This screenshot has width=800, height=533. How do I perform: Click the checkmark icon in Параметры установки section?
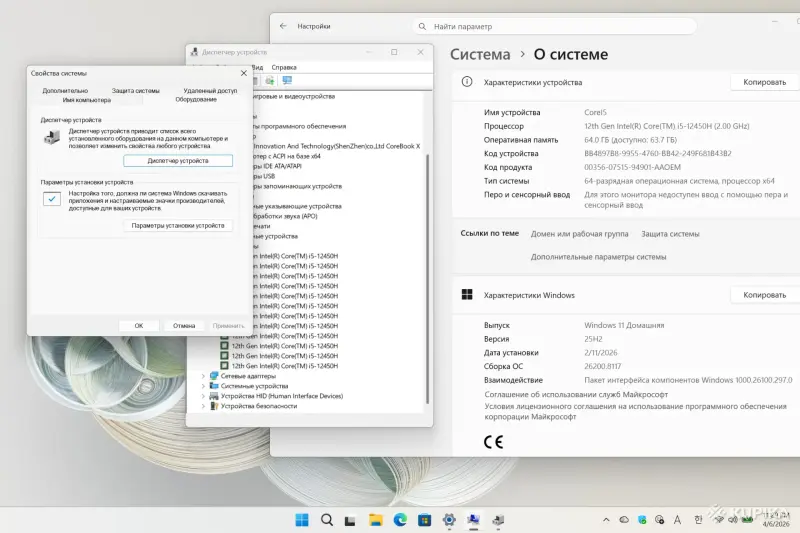(52, 199)
